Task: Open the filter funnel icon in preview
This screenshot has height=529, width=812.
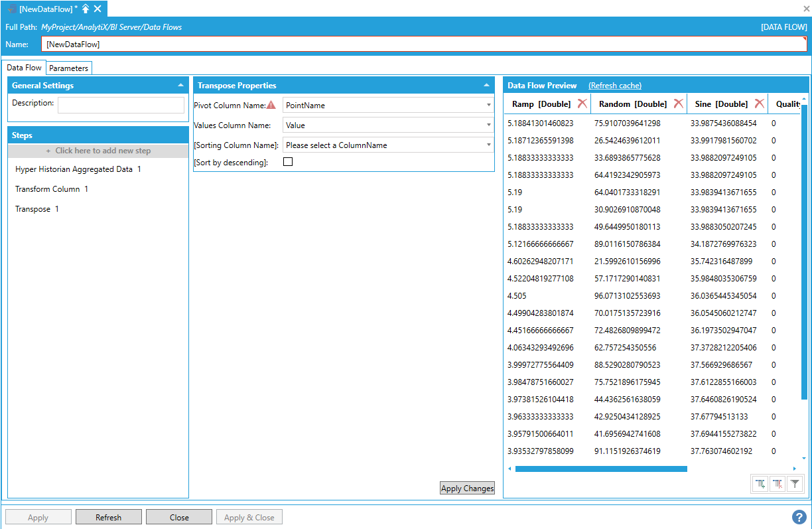Action: point(795,485)
